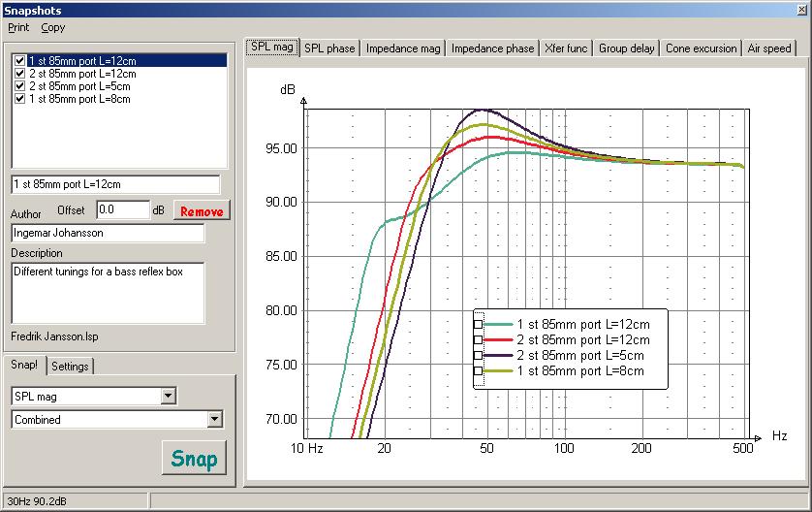
Task: Click 'Fredrik Jansson.lsp' file name text
Action: click(x=54, y=336)
